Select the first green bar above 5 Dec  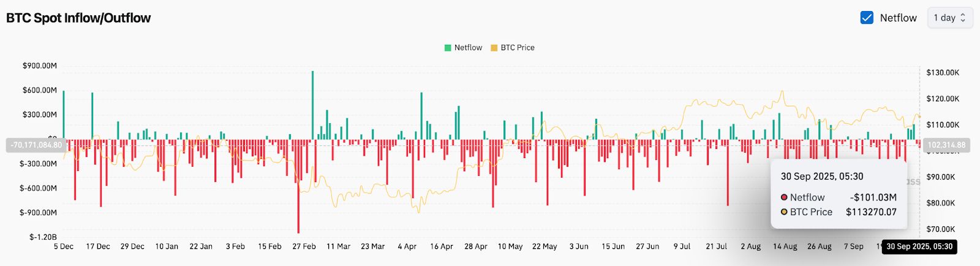click(x=64, y=115)
